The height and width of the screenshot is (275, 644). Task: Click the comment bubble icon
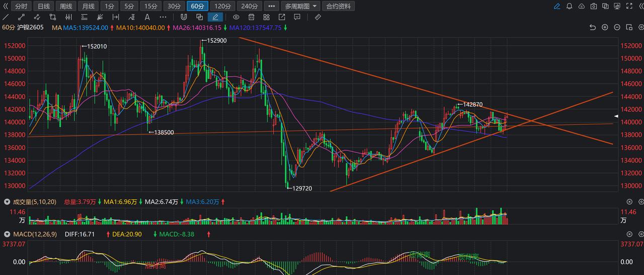[x=297, y=17]
